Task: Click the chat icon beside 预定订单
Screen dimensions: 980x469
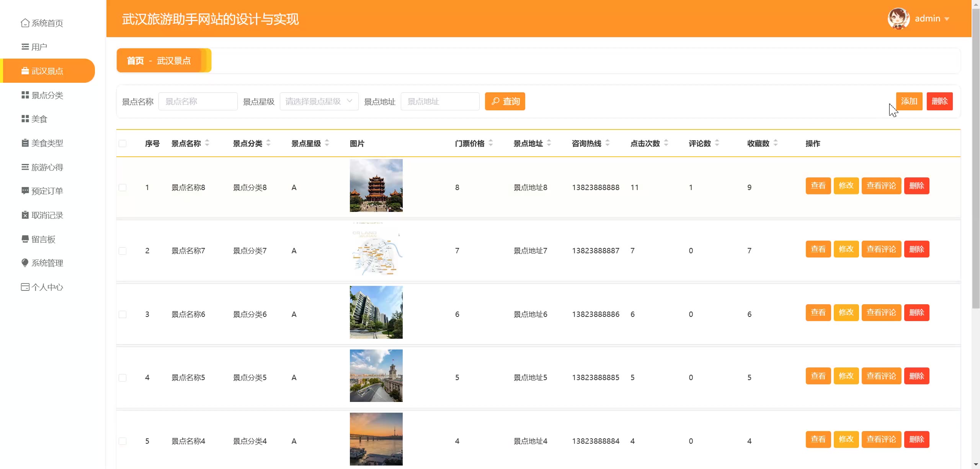Action: [25, 191]
